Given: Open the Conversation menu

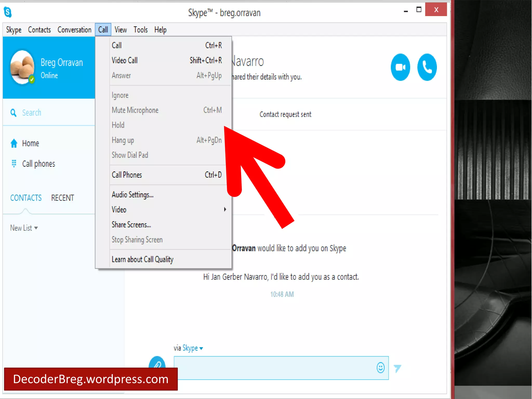Looking at the screenshot, I should pos(75,30).
